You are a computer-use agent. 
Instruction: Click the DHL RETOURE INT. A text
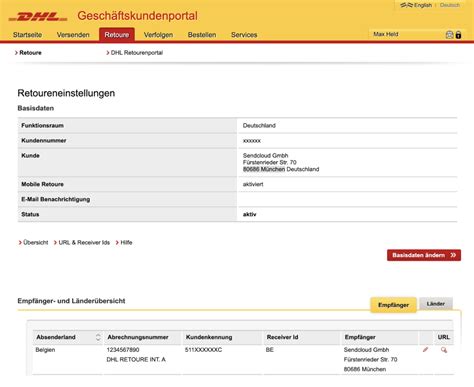(x=136, y=359)
